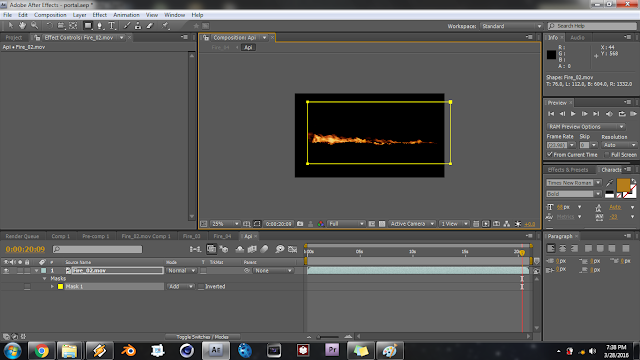Image resolution: width=640 pixels, height=360 pixels.
Task: Collapse the Masks group
Action: 44,279
